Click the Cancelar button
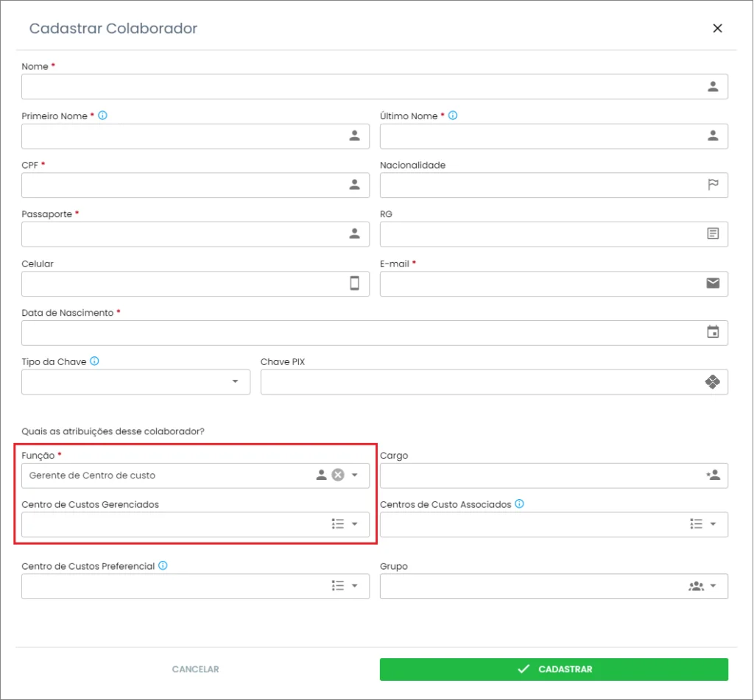Viewport: 754px width, 700px height. 196,669
